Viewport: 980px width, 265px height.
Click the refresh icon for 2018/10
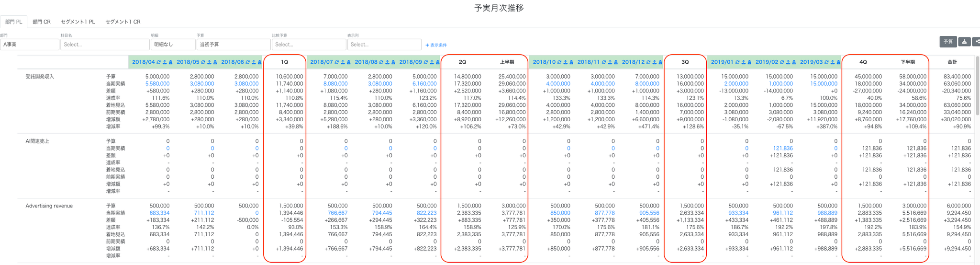point(559,62)
